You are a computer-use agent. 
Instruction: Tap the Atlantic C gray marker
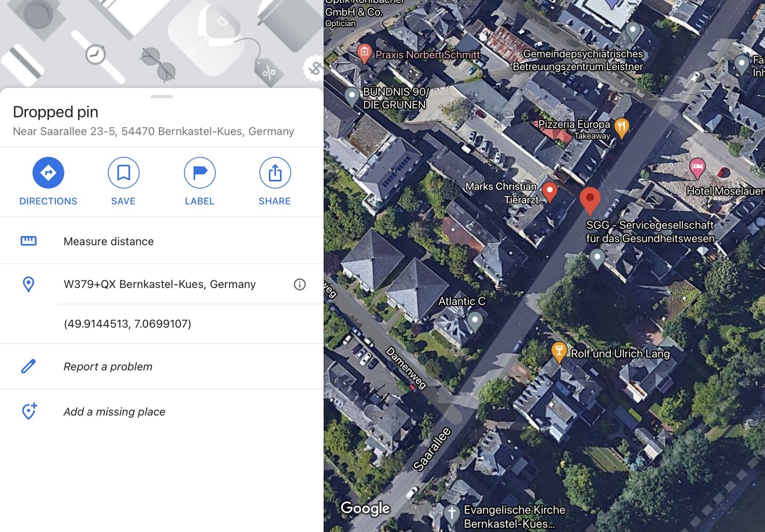pyautogui.click(x=475, y=321)
